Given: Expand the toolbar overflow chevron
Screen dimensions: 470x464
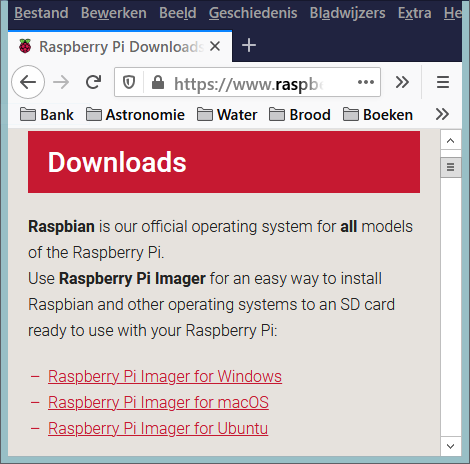Looking at the screenshot, I should tap(402, 82).
